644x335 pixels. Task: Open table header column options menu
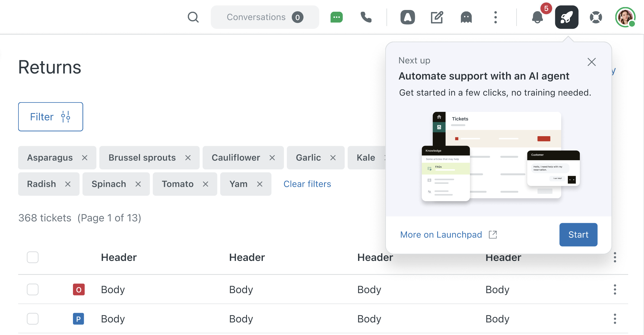[615, 257]
